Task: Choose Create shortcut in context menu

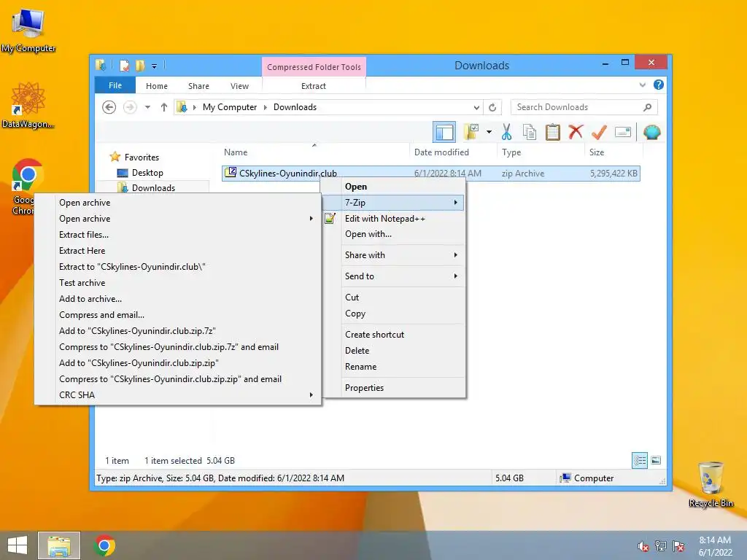Action: 393,334
